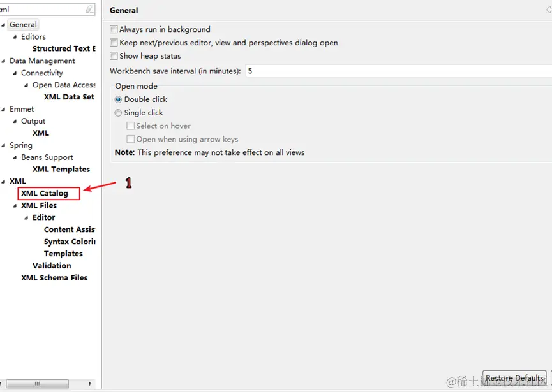The image size is (552, 392).
Task: Collapse the Emmet tree node
Action: [x=3, y=110]
